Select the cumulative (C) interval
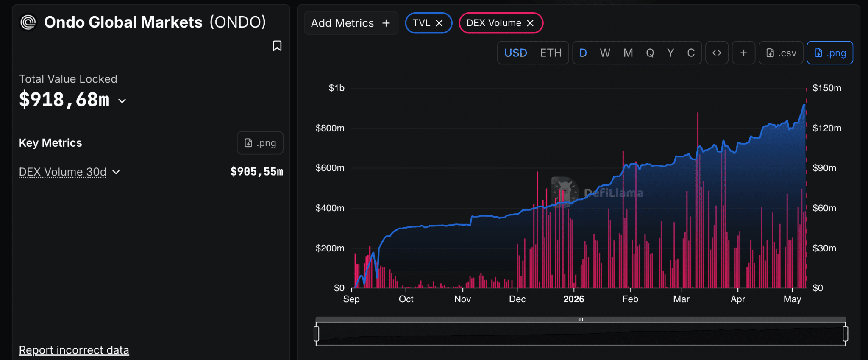 click(691, 53)
